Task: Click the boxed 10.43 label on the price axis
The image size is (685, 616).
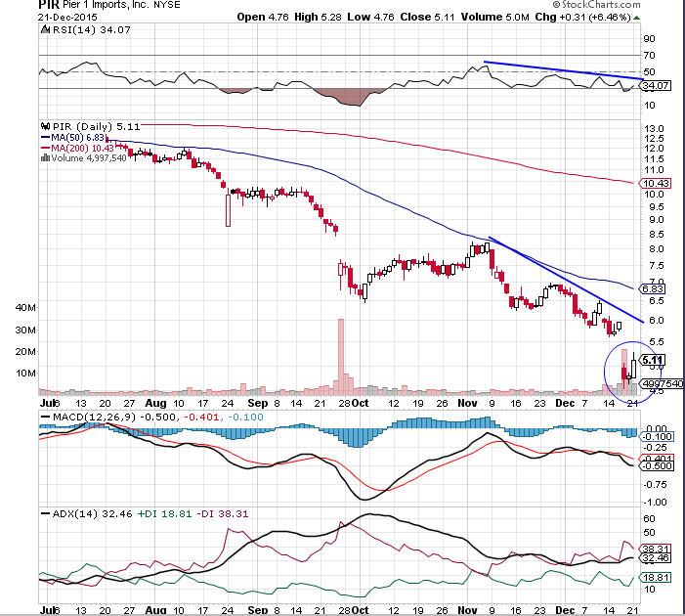Action: (x=656, y=183)
